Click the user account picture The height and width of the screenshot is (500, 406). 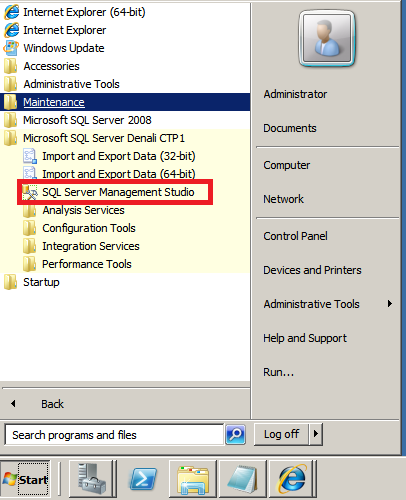[327, 38]
